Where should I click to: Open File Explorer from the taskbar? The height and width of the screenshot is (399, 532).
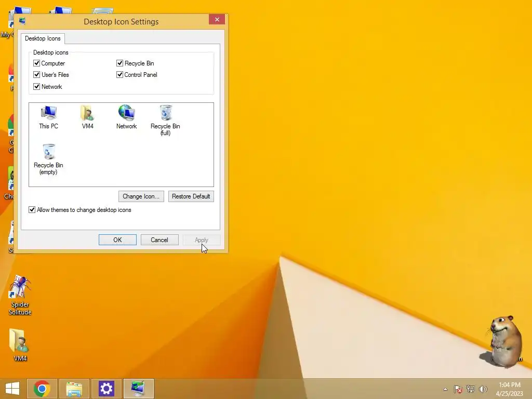(x=74, y=389)
